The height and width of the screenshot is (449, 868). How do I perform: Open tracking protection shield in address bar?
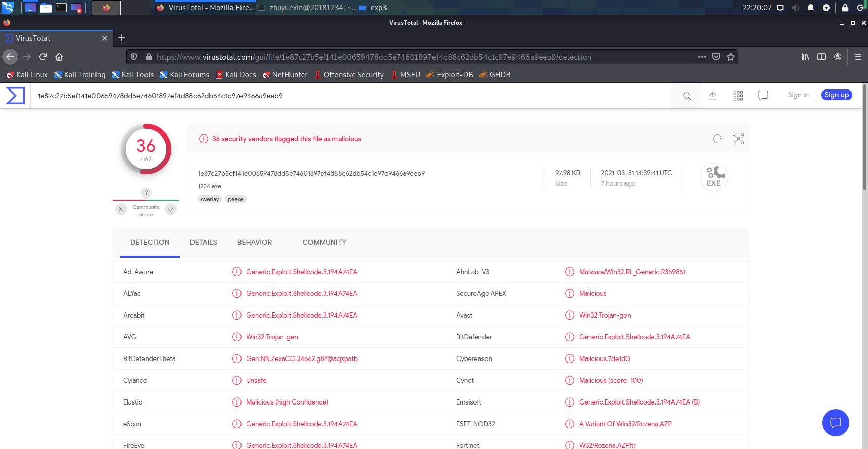(x=134, y=57)
